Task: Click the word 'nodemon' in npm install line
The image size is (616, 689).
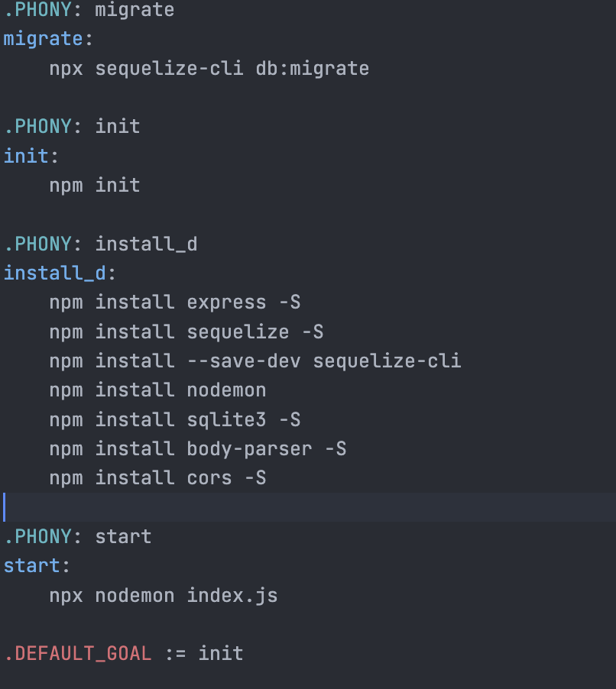Action: [x=226, y=390]
